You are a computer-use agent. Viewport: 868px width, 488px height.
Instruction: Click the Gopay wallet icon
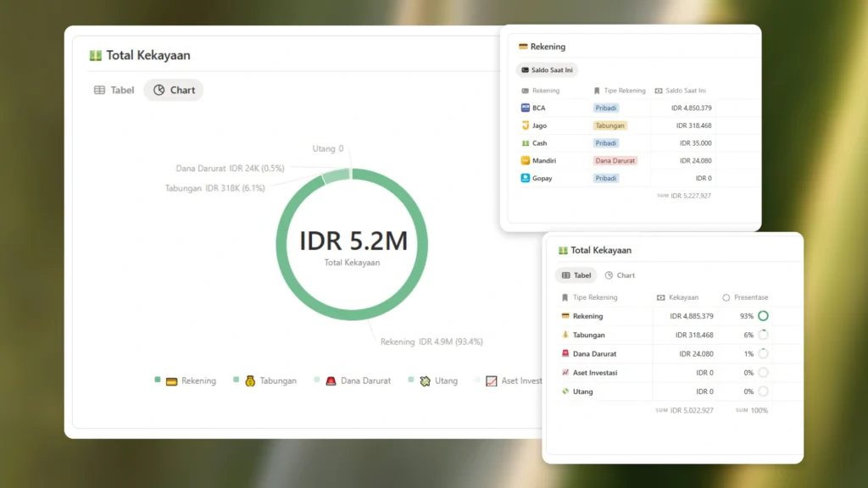coord(525,178)
